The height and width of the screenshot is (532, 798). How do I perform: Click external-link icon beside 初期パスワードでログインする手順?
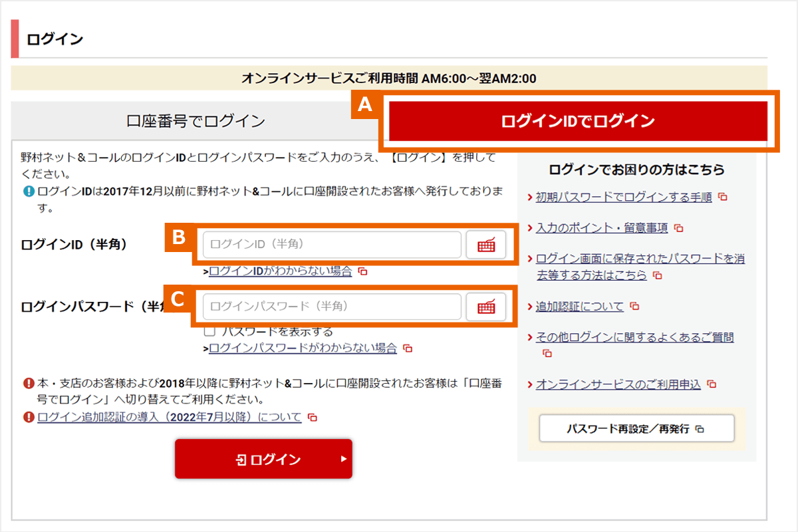722,198
